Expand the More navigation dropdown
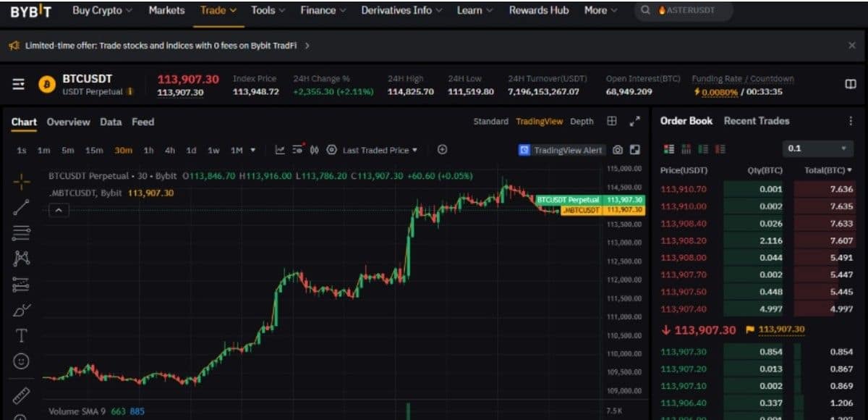This screenshot has height=420, width=868. (601, 11)
